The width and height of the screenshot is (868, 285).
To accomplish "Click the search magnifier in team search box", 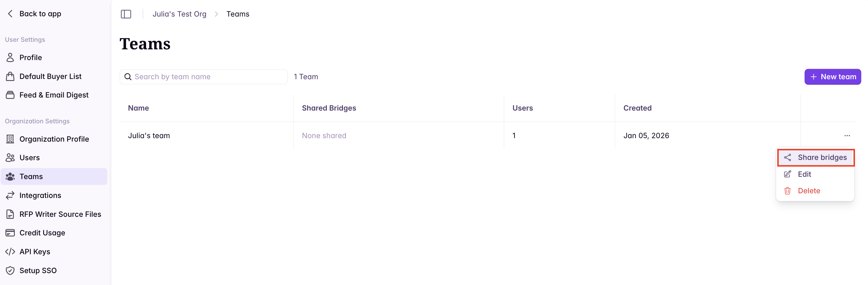I will point(128,77).
